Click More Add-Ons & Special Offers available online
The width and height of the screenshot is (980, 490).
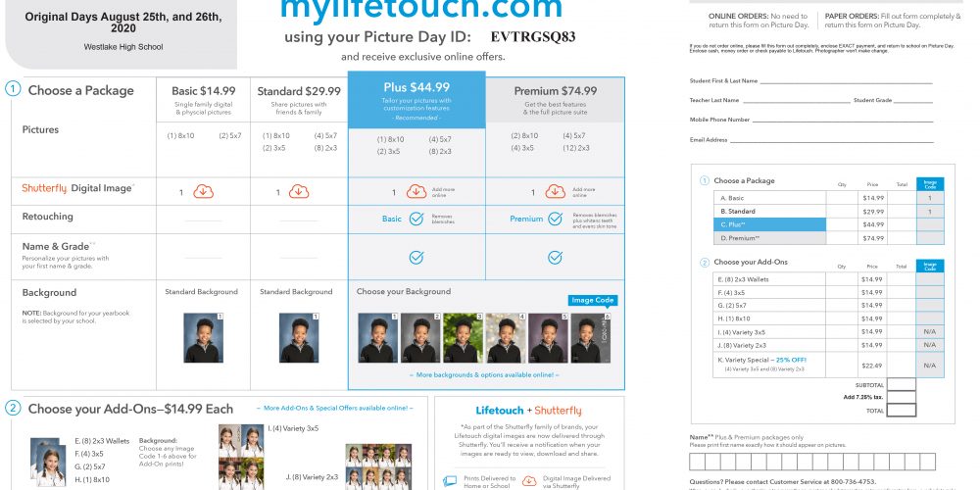(x=334, y=408)
